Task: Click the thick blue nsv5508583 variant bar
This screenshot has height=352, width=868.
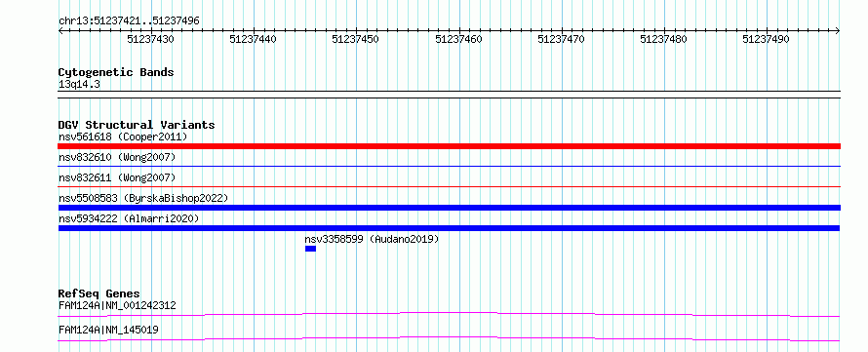Action: [449, 208]
